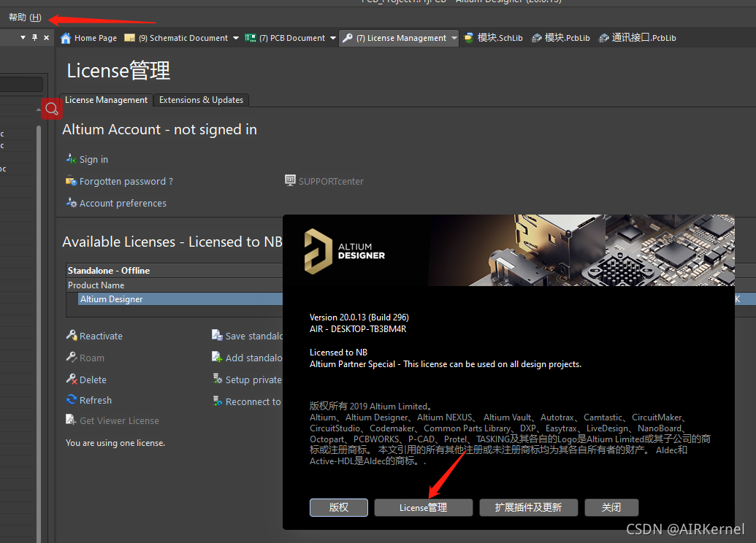The height and width of the screenshot is (543, 756).
Task: Click the 版权 button in About dialog
Action: click(x=338, y=507)
